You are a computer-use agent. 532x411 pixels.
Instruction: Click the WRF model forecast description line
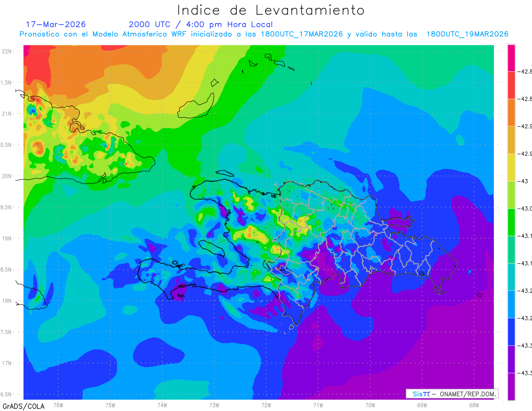[264, 34]
